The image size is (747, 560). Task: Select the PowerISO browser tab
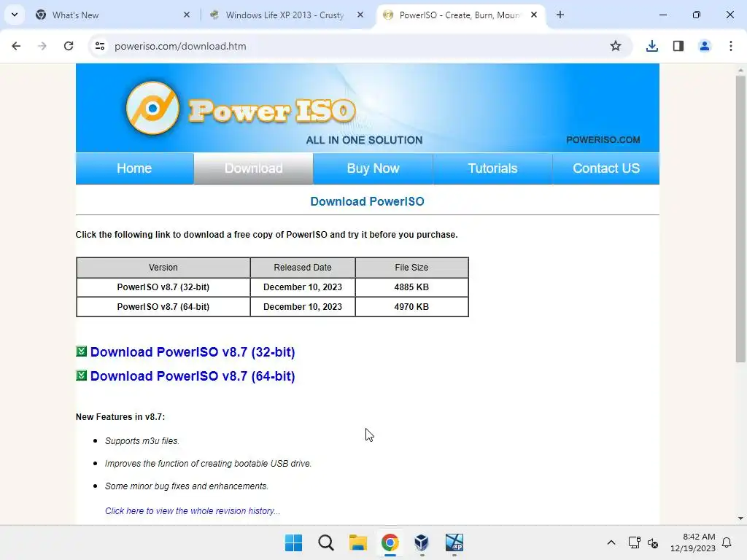(460, 15)
